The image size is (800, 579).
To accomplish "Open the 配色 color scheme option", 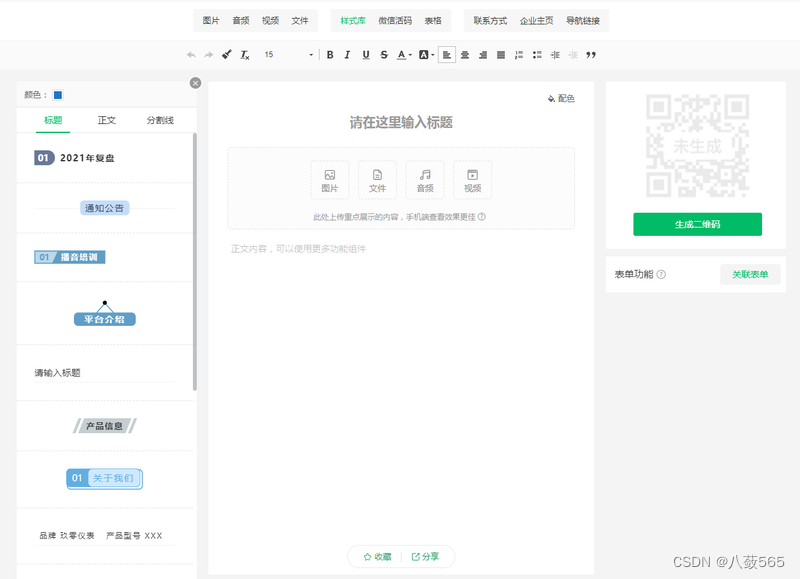I will click(561, 98).
